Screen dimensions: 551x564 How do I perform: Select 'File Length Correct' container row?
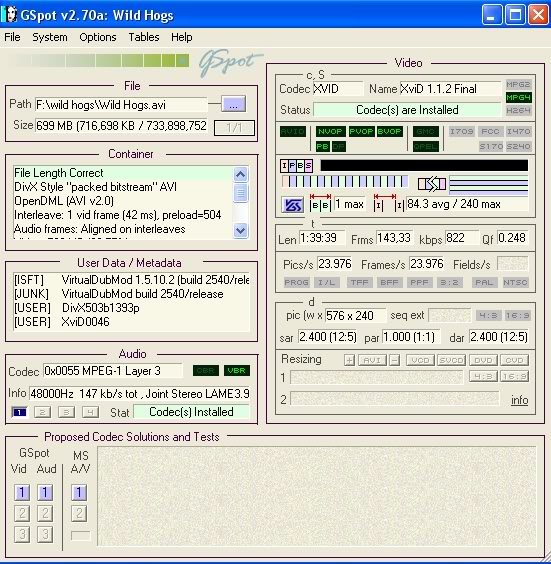122,173
